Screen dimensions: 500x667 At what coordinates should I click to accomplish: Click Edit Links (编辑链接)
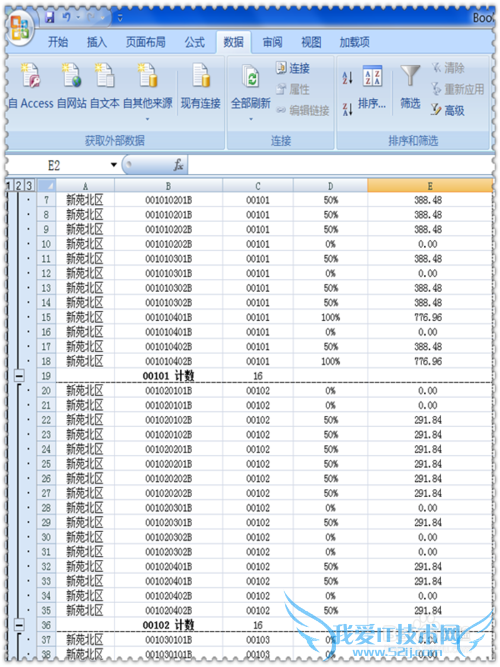303,111
